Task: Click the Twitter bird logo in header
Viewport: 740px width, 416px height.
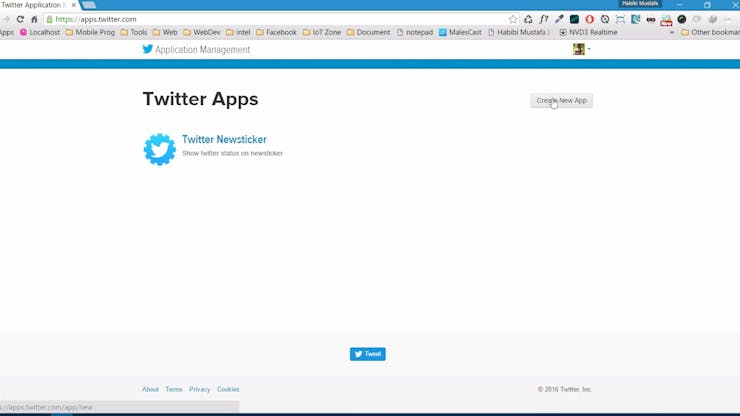Action: click(148, 49)
